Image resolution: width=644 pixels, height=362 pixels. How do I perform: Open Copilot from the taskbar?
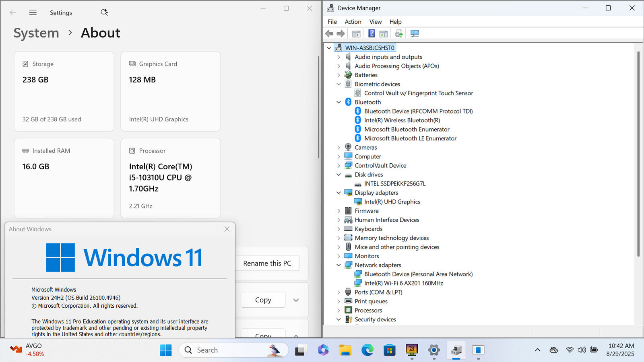tap(323, 350)
